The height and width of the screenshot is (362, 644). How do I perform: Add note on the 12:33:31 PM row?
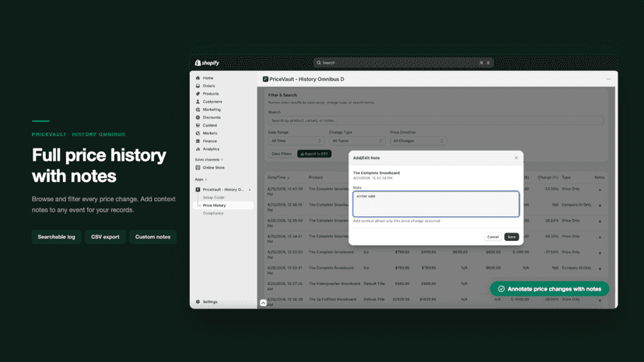click(x=600, y=269)
